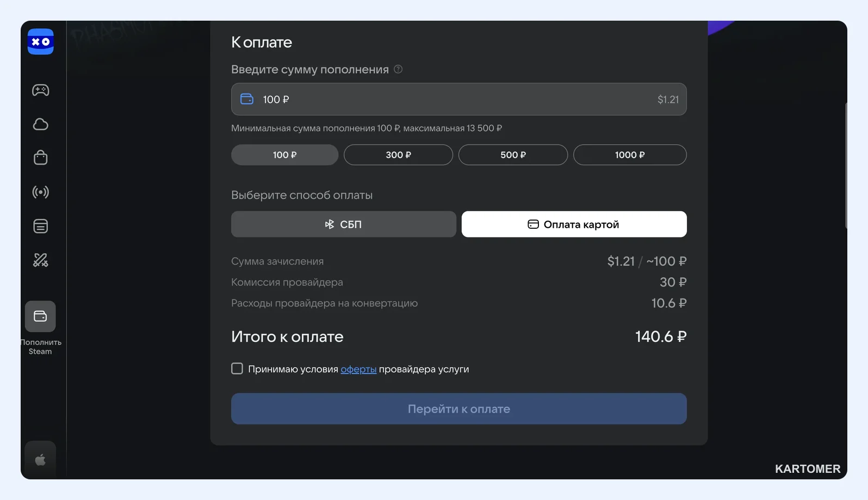Open the cloud section in sidebar

(x=41, y=124)
